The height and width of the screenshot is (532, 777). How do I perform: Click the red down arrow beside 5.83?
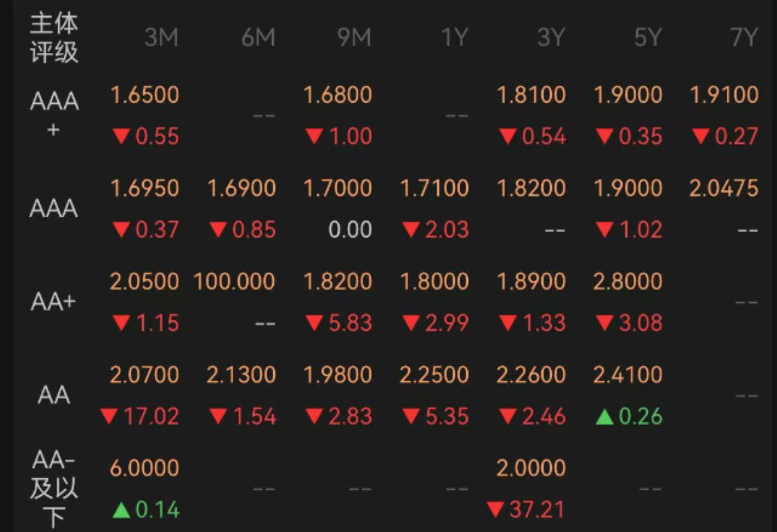pyautogui.click(x=314, y=323)
